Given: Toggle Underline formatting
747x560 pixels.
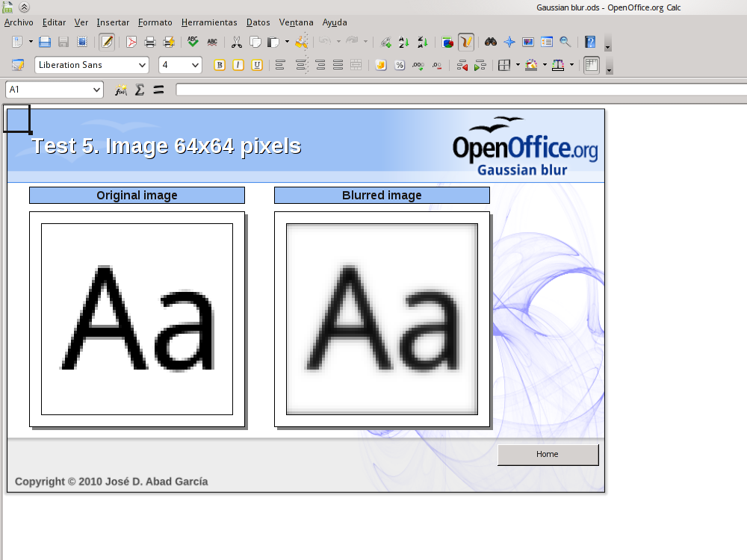Looking at the screenshot, I should coord(257,65).
